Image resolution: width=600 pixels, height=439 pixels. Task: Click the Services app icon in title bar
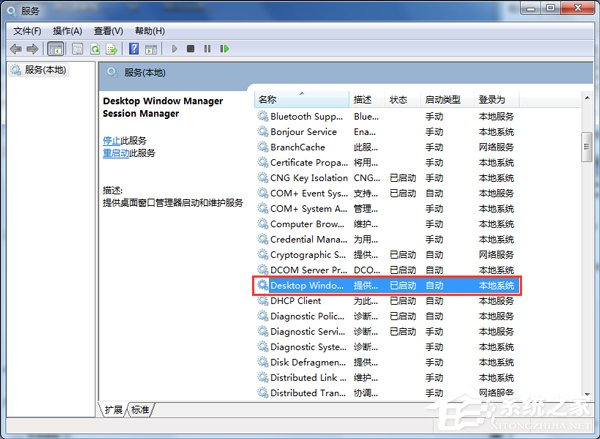pos(11,11)
